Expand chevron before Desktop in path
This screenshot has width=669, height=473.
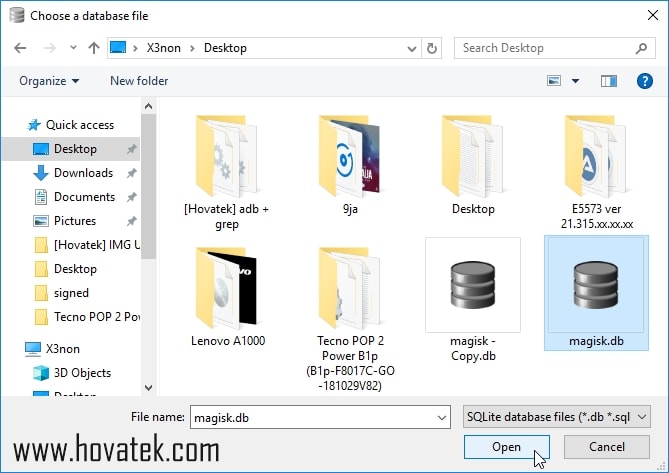click(x=192, y=48)
